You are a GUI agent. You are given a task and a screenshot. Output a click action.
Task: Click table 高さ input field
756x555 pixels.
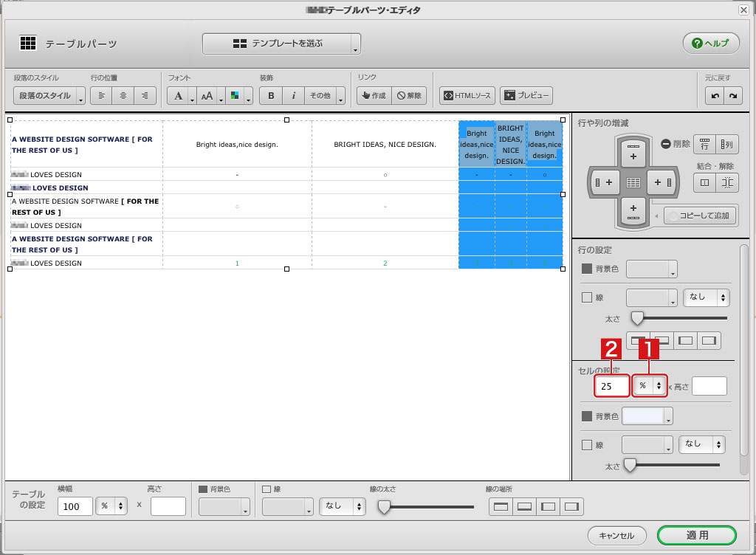[168, 506]
